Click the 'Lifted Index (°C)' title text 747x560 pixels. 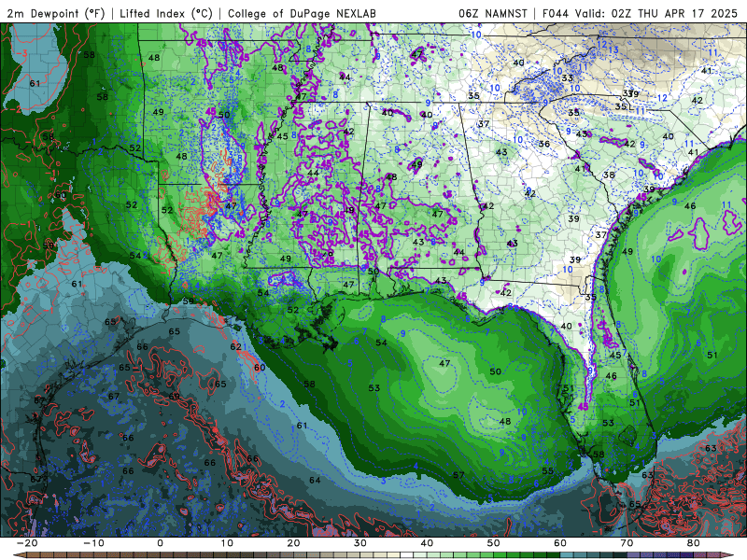(x=166, y=13)
